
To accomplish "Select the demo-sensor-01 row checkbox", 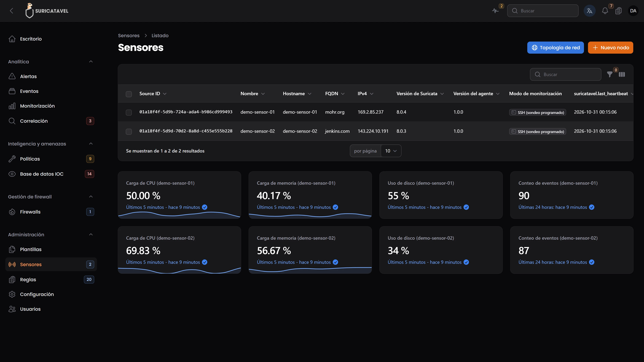I will [x=129, y=112].
